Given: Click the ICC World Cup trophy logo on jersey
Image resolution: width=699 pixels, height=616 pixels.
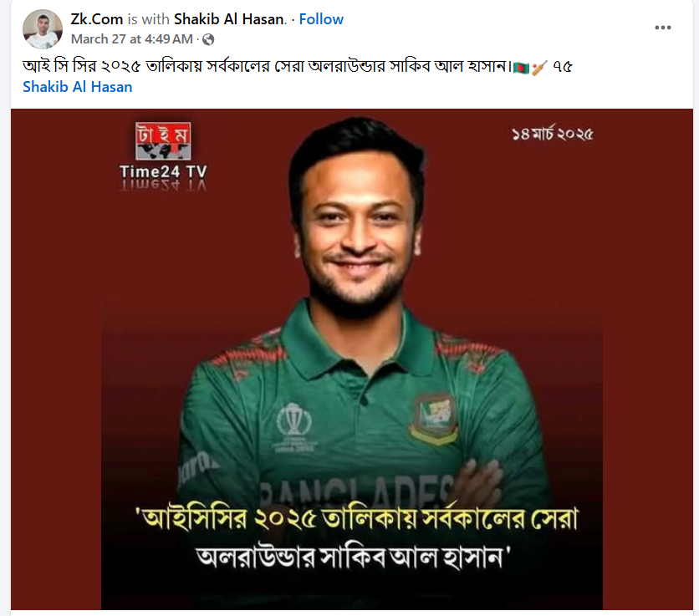Looking at the screenshot, I should coord(293,420).
